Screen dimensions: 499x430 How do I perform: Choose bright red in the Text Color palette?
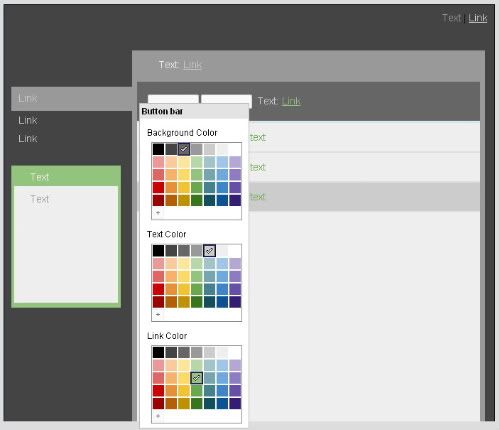(158, 289)
